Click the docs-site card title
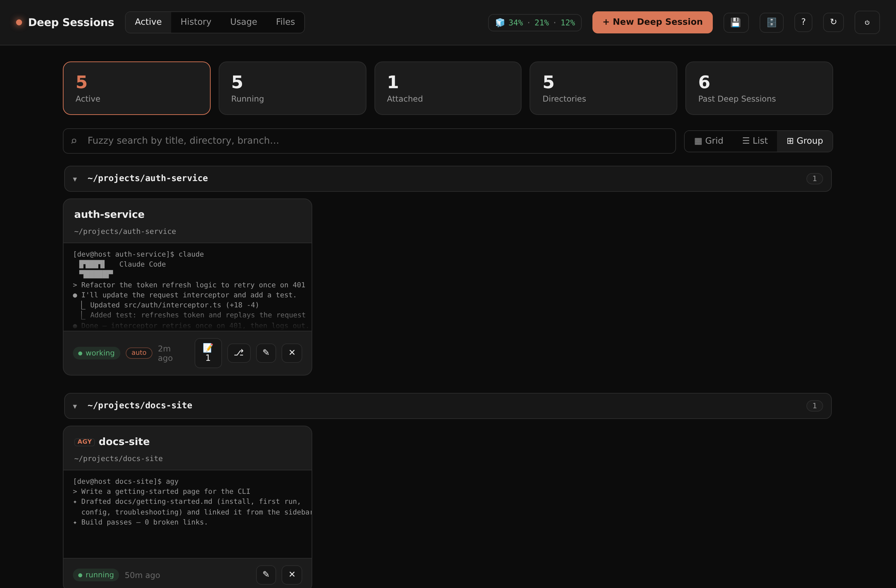This screenshot has height=588, width=896. coord(124,442)
